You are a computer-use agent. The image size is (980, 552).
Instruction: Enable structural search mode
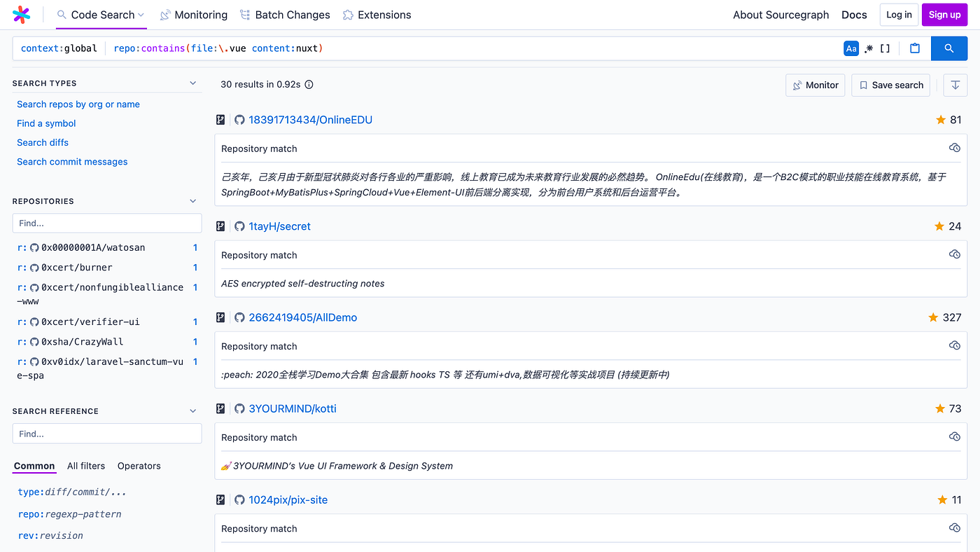point(884,48)
